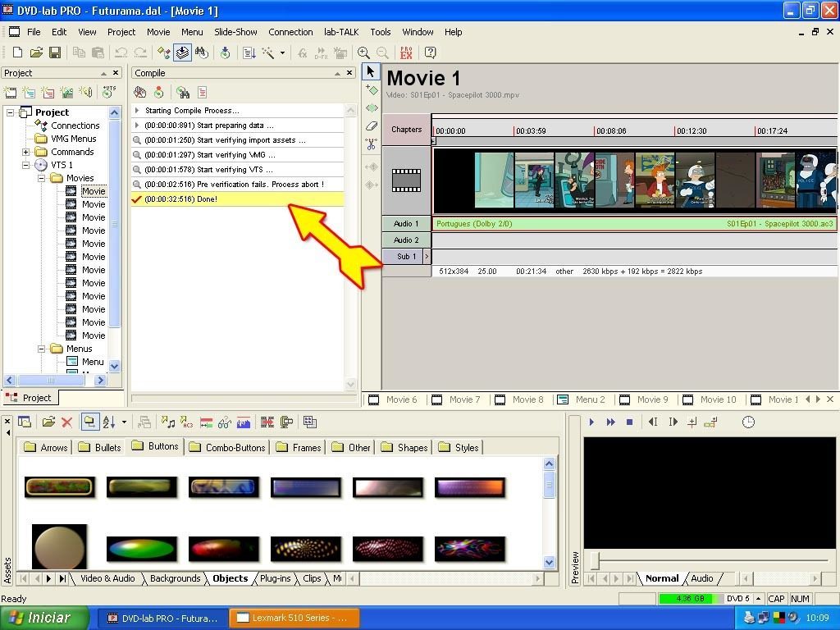Switch to Lexmark 510 Series taskbar window
Screen dimensions: 840x630
(x=294, y=619)
